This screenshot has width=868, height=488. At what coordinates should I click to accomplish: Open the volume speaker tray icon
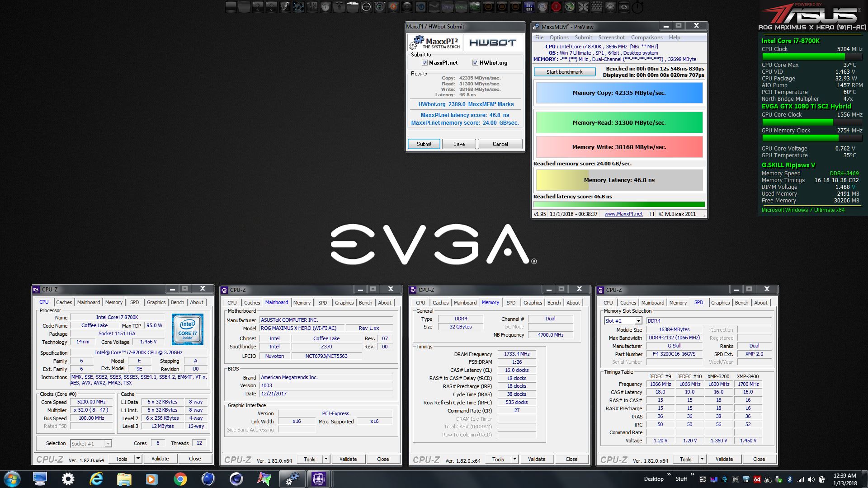click(x=811, y=479)
